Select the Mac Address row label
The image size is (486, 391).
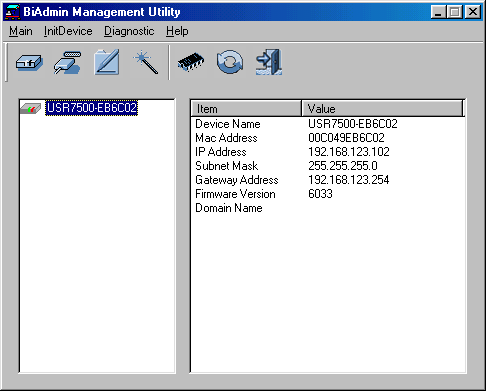coord(226,138)
